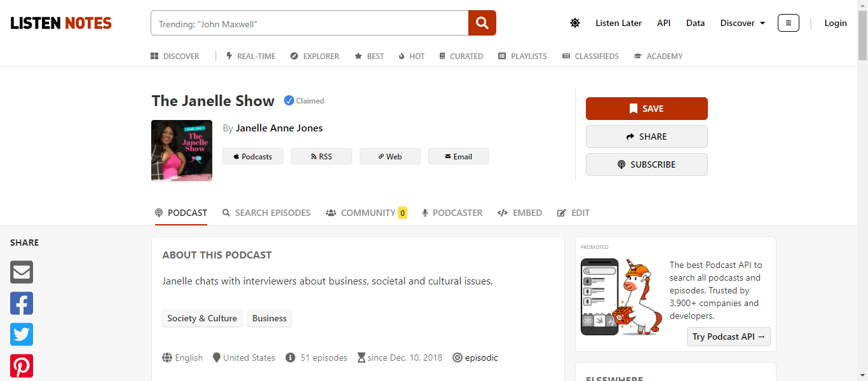Click the Business genre tag

click(x=269, y=318)
